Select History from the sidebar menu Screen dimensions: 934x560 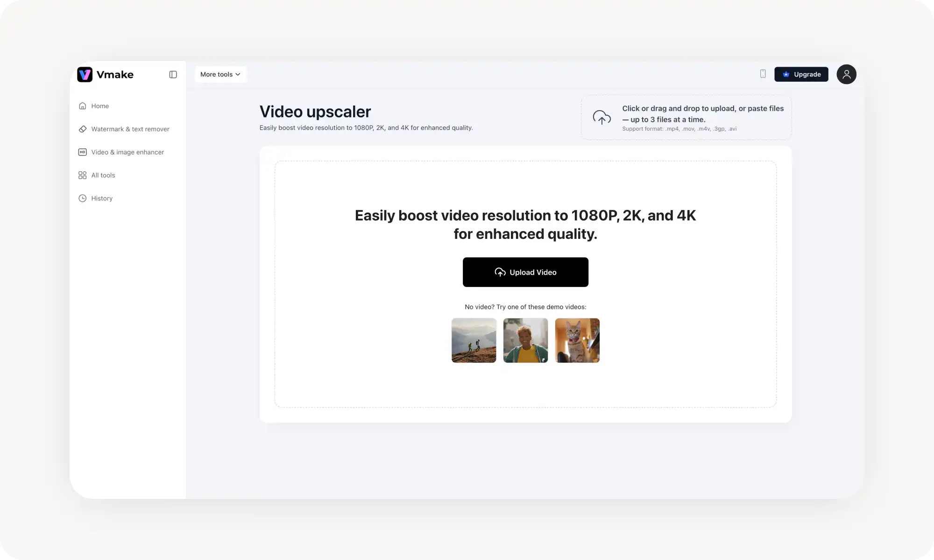pos(102,198)
